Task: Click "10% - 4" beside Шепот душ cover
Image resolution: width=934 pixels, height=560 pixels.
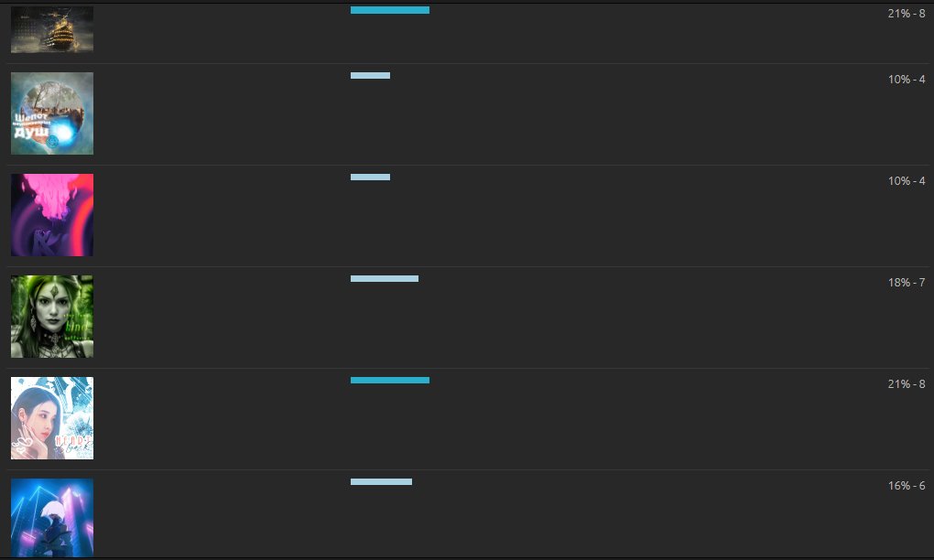Action: (x=906, y=79)
